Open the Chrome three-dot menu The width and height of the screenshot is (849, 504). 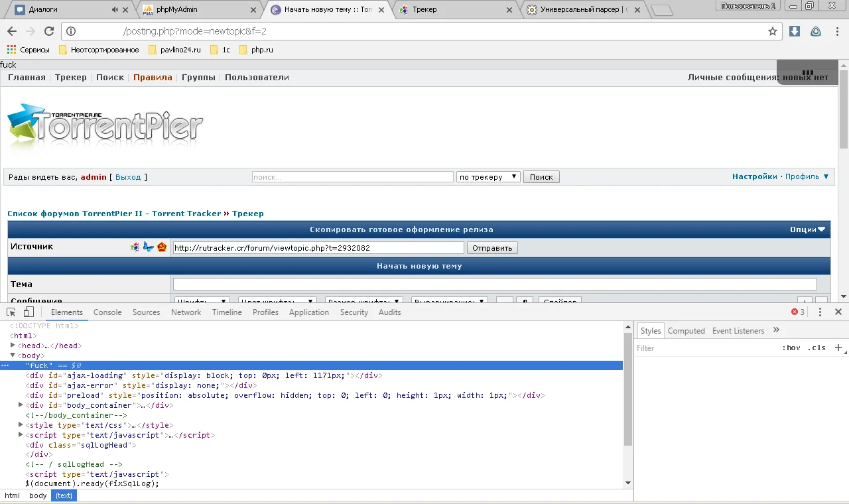click(x=836, y=31)
